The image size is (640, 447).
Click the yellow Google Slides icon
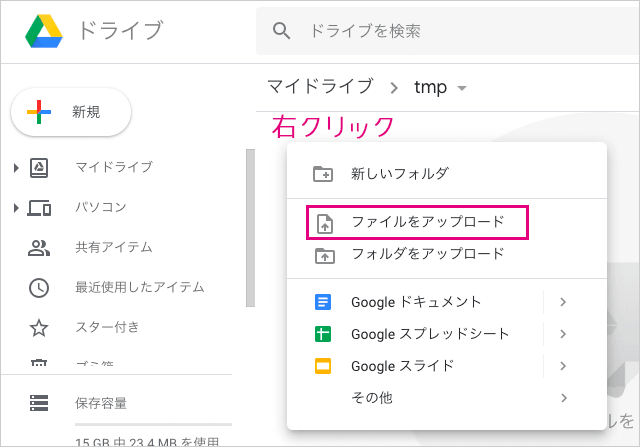(x=323, y=366)
